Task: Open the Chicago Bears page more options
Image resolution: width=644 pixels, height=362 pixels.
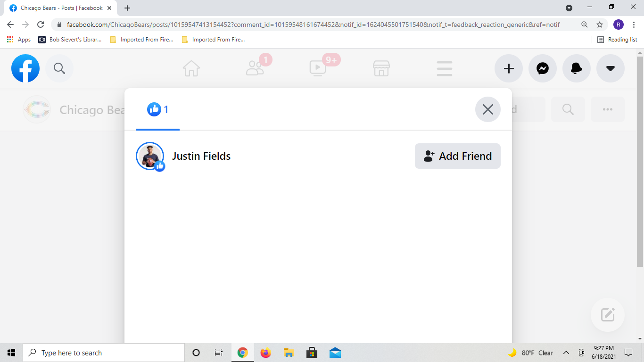Action: coord(608,109)
